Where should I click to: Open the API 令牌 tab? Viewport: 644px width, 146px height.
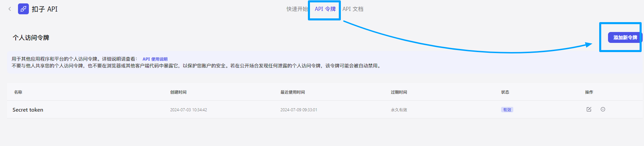[325, 9]
